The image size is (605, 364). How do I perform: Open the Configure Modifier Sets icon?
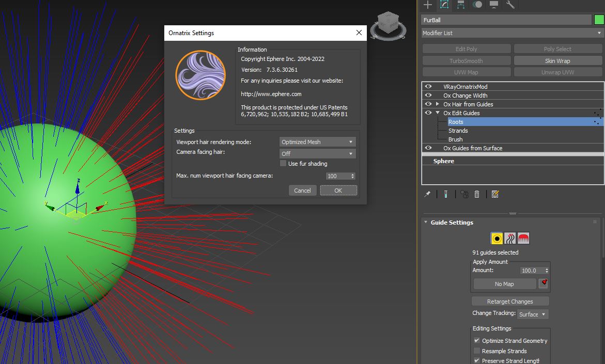[495, 194]
